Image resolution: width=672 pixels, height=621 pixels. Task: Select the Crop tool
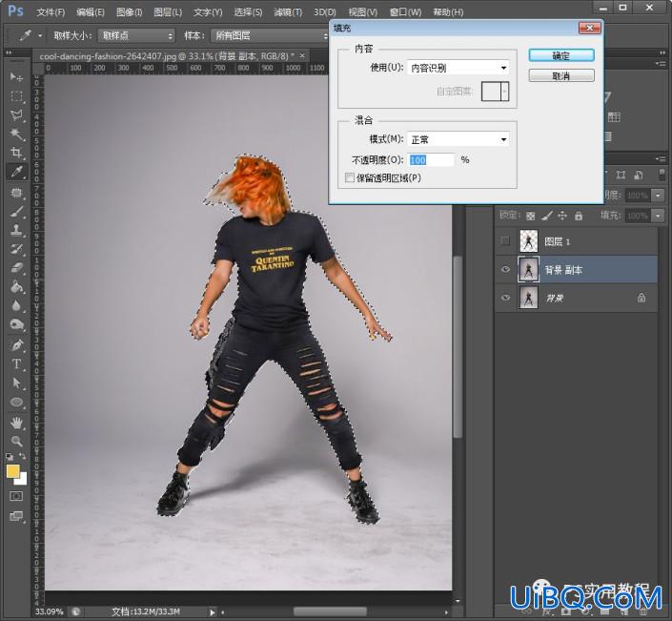tap(16, 153)
